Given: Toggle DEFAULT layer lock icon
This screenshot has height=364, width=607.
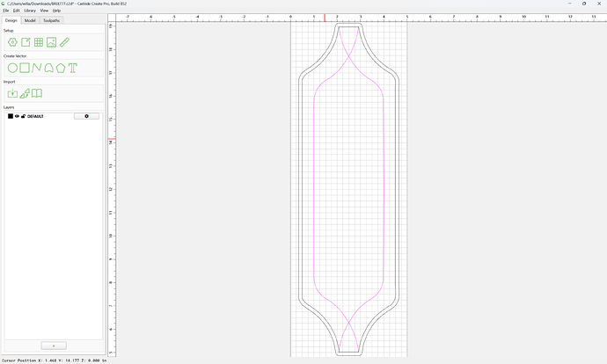Looking at the screenshot, I should point(23,116).
